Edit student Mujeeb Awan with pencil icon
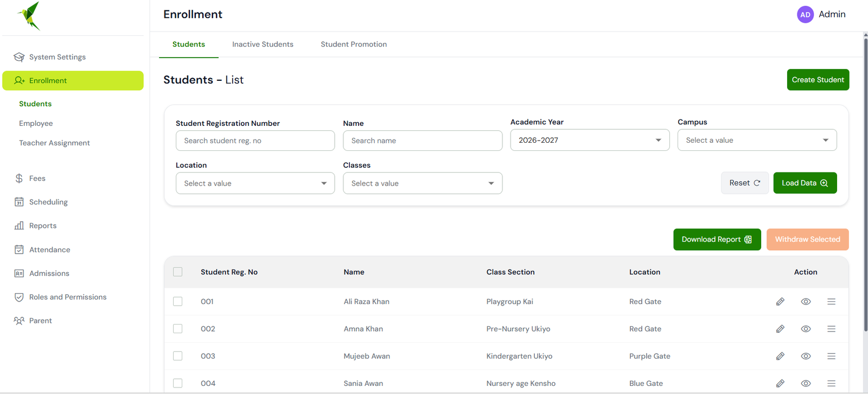 (780, 356)
